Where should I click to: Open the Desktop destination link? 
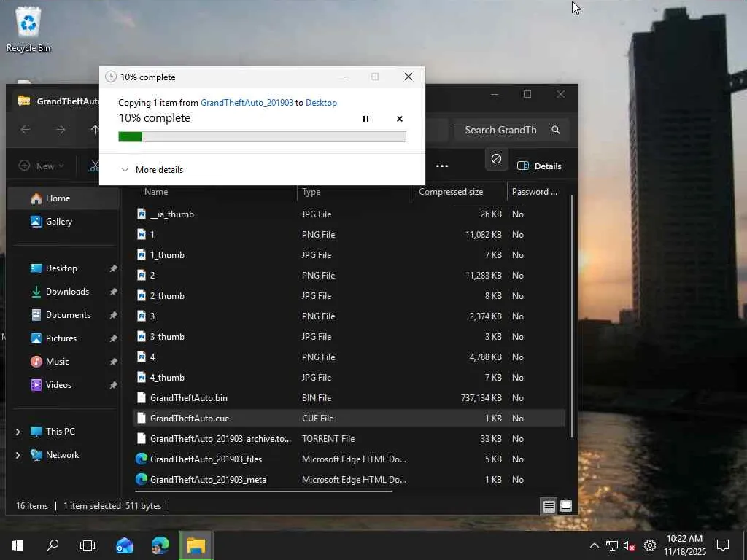tap(321, 102)
